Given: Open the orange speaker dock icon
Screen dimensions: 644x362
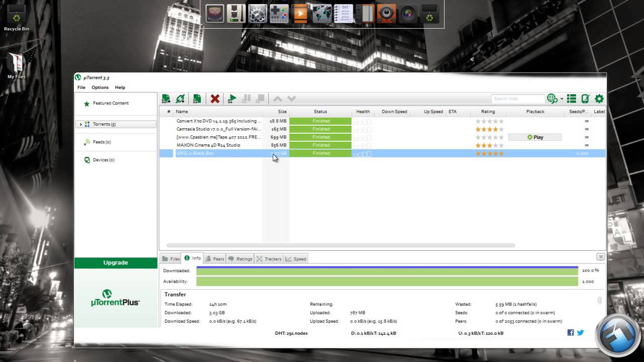Looking at the screenshot, I should (386, 14).
